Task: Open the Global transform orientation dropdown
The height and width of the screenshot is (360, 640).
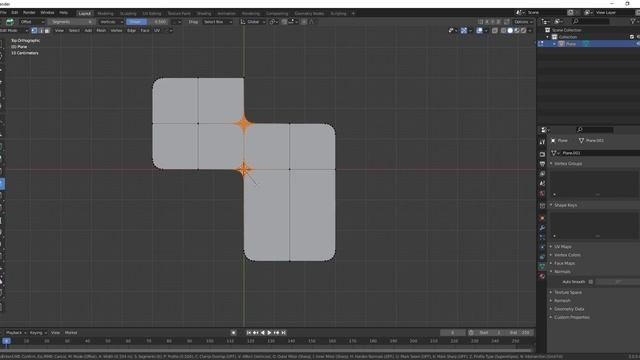Action: [253, 22]
